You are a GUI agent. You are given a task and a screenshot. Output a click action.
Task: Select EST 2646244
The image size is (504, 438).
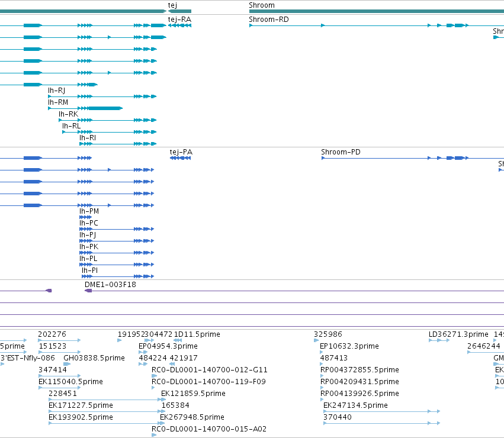[484, 346]
